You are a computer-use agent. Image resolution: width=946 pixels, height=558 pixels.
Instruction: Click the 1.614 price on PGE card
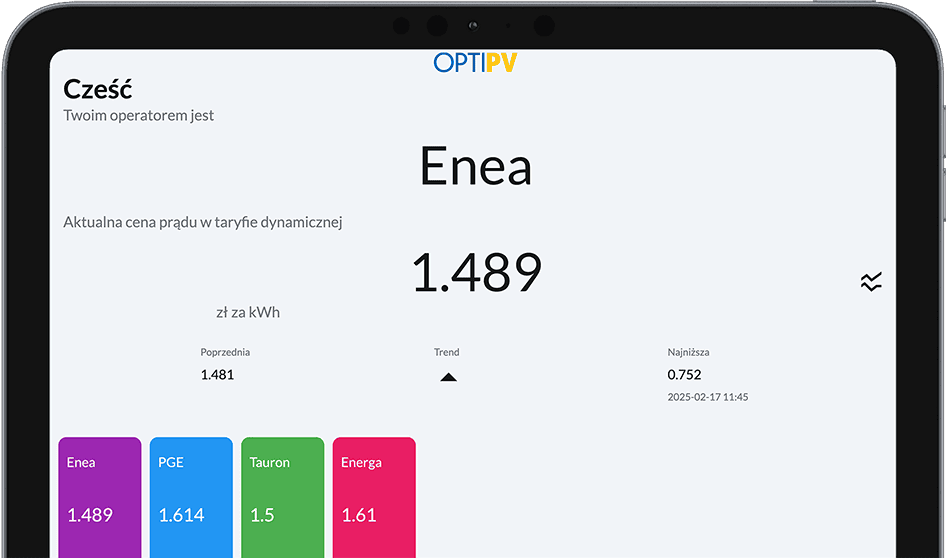(182, 515)
